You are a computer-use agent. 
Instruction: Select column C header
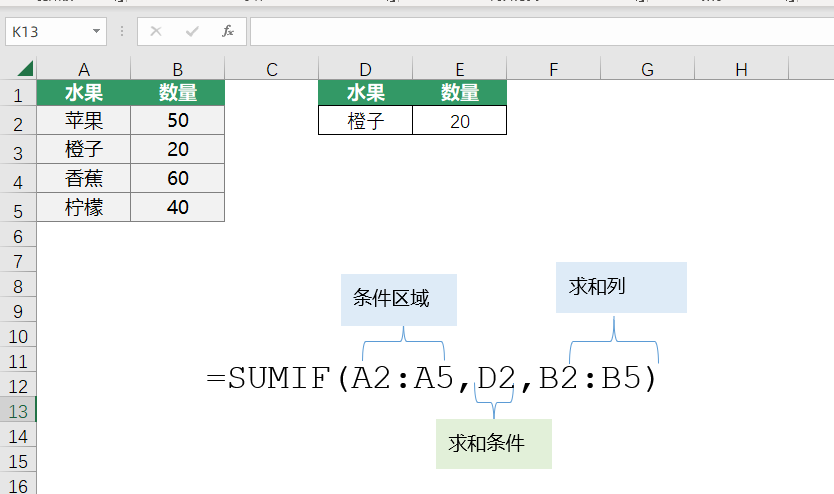[x=272, y=69]
